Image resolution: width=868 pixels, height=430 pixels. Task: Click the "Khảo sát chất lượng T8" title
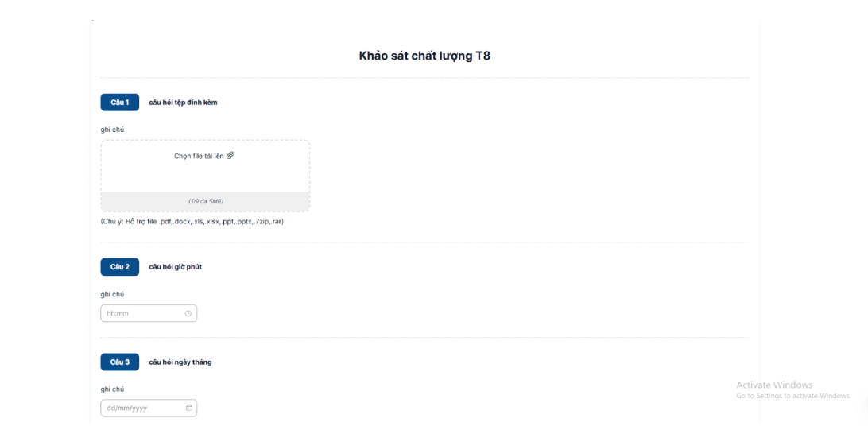click(424, 56)
